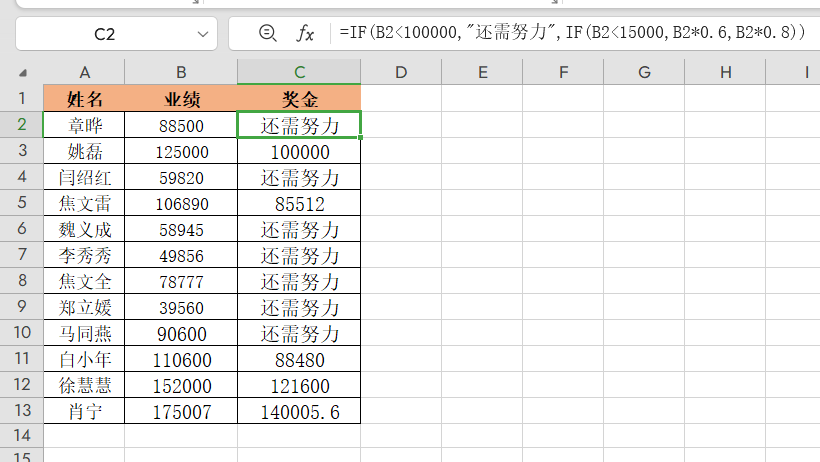Click the cell with value 152000
The height and width of the screenshot is (462, 820).
(x=181, y=385)
